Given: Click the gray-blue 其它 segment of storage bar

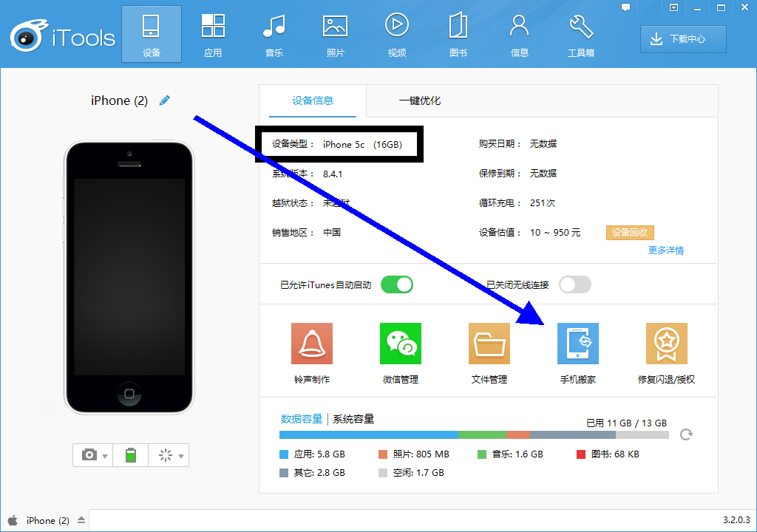Looking at the screenshot, I should tap(573, 435).
